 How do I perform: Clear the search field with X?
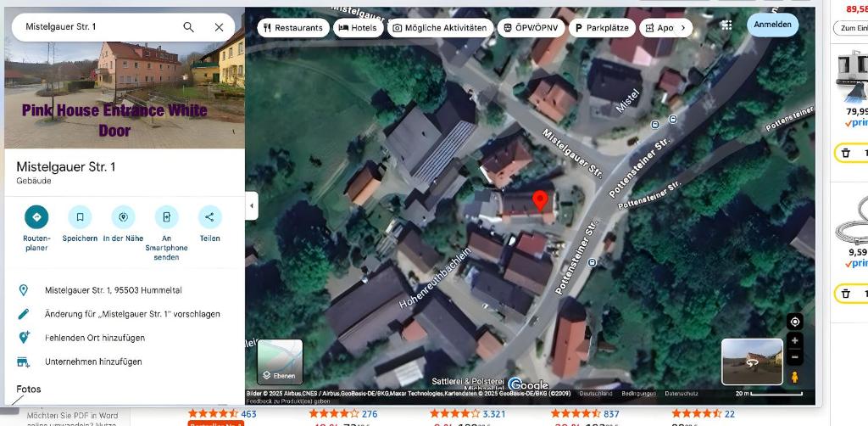[219, 27]
